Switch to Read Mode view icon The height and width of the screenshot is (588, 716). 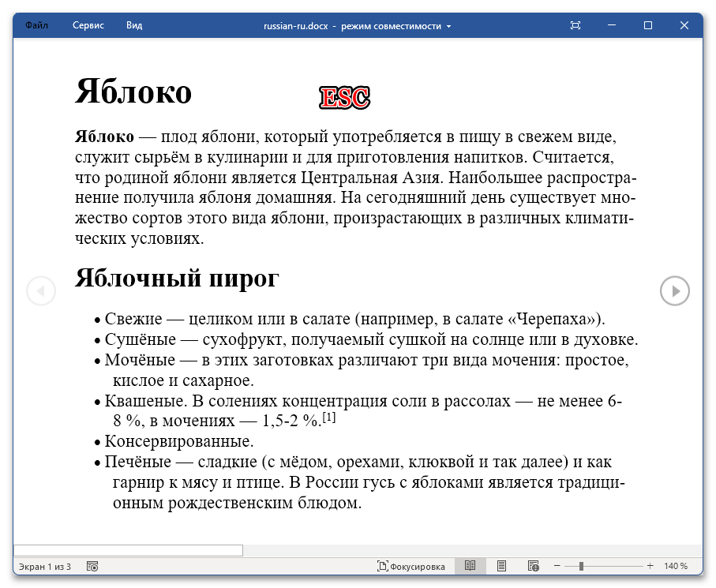[470, 566]
